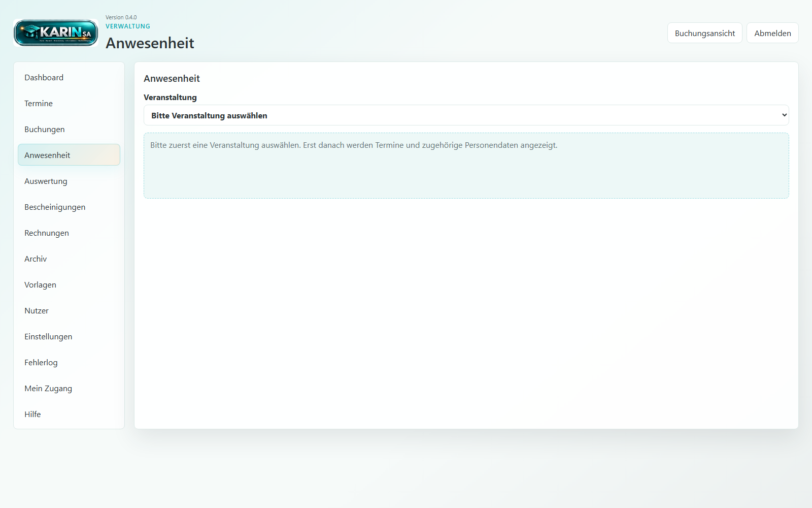
Task: Click the dropdown chevron arrow
Action: [x=784, y=115]
